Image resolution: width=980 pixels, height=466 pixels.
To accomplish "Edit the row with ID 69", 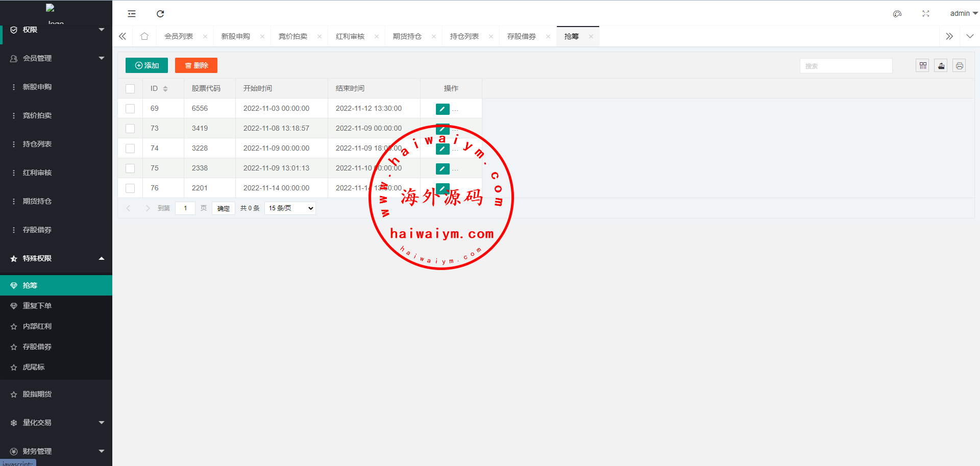I will 443,109.
